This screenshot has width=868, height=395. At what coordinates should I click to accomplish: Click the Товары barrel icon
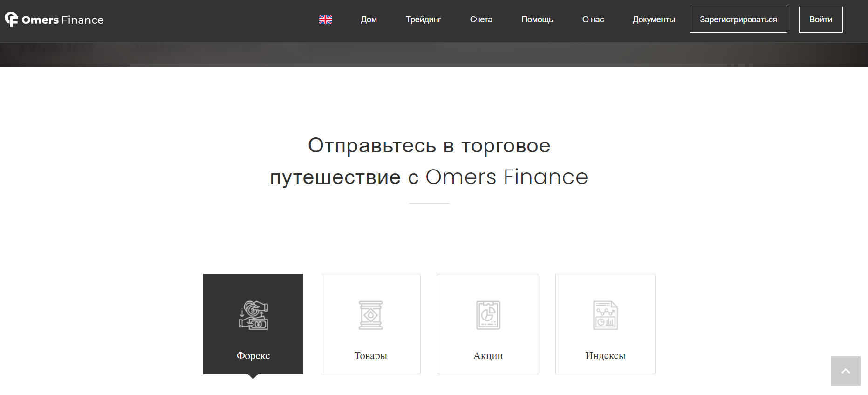[x=370, y=315]
